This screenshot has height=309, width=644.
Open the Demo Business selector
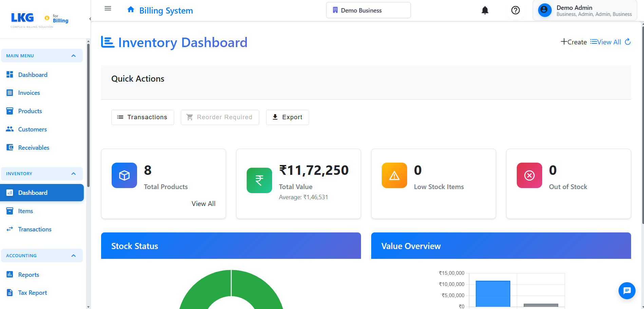click(x=368, y=10)
